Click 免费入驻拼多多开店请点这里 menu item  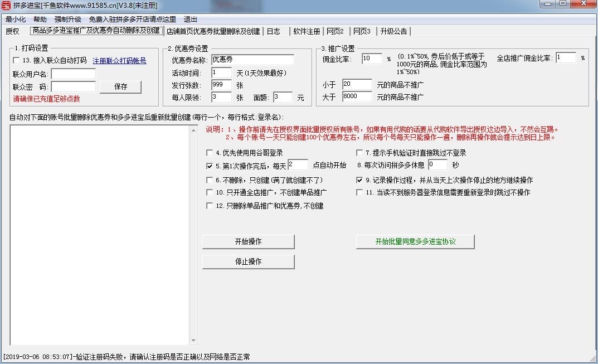pyautogui.click(x=132, y=19)
